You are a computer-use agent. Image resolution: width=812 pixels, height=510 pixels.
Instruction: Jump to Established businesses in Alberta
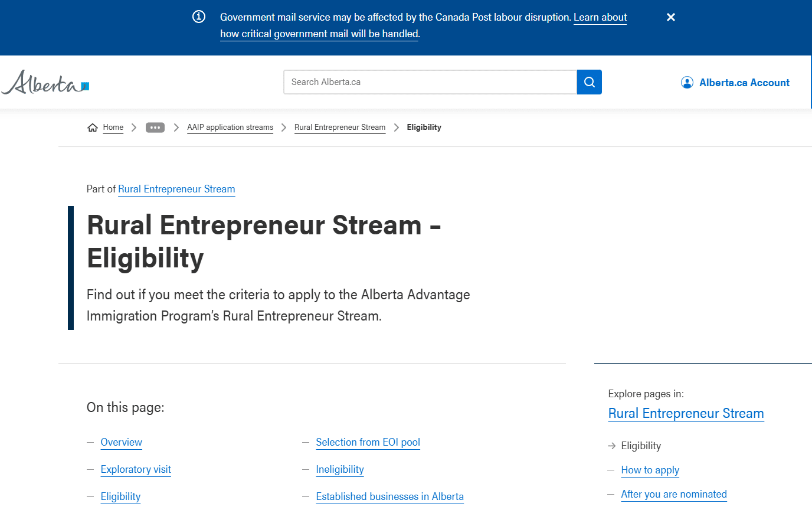(x=389, y=496)
